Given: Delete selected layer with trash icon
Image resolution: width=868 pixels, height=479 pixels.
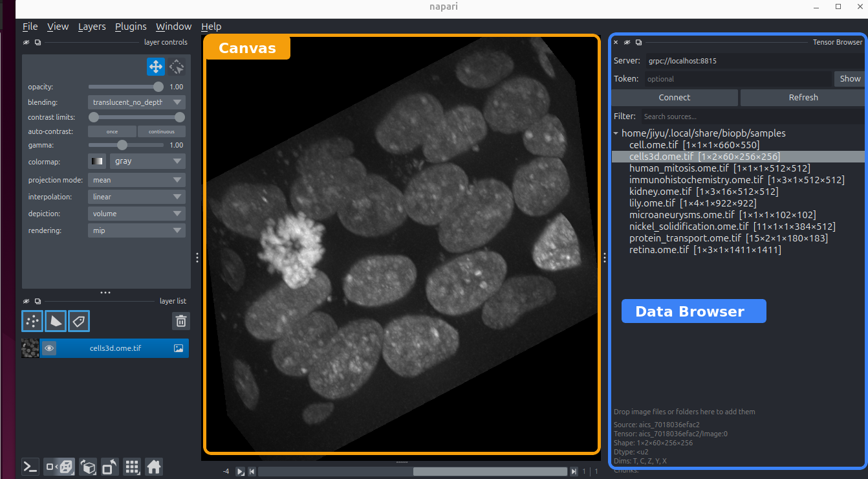Looking at the screenshot, I should (x=182, y=321).
